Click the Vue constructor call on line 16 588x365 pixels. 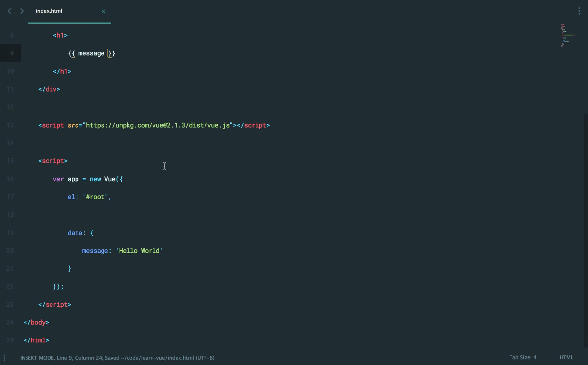(x=110, y=179)
